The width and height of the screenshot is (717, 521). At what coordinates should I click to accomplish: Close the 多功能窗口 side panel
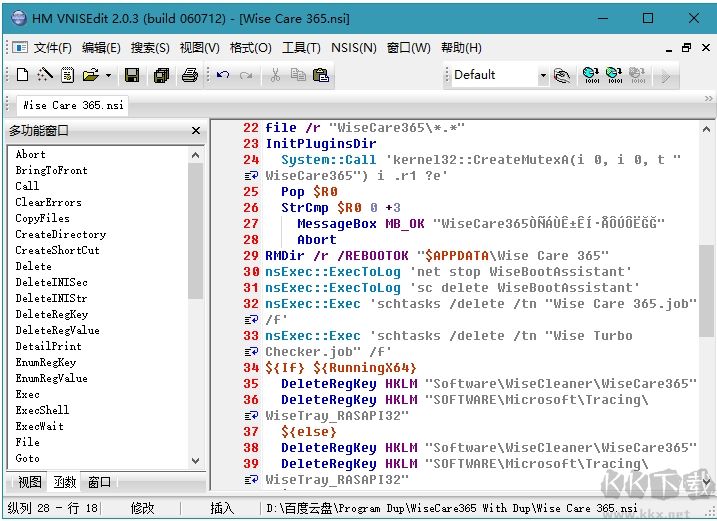click(196, 131)
